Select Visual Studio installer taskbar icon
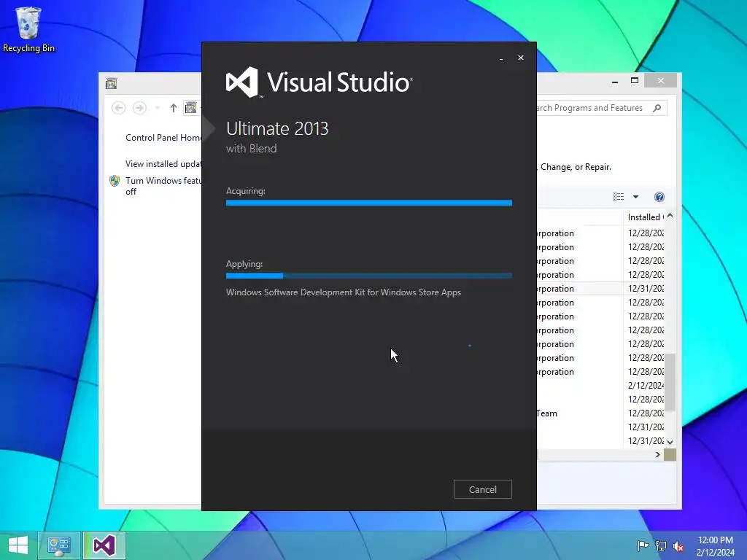The height and width of the screenshot is (560, 747). pos(104,545)
